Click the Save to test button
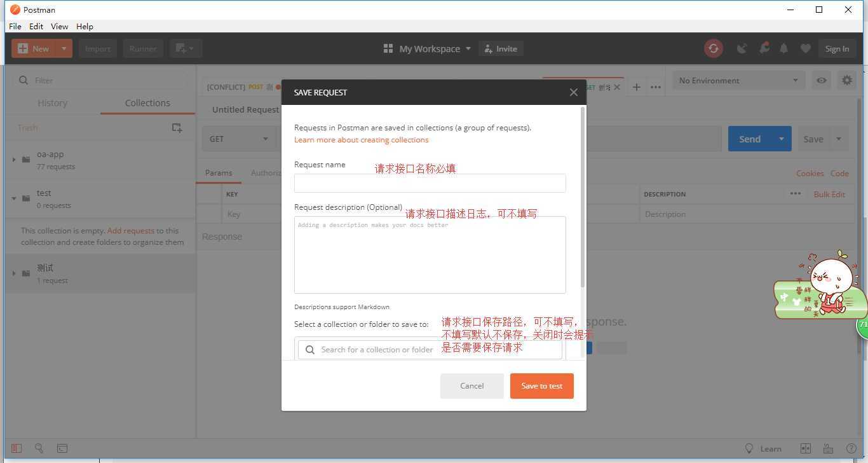Screen dimensions: 868x463 tap(541, 386)
